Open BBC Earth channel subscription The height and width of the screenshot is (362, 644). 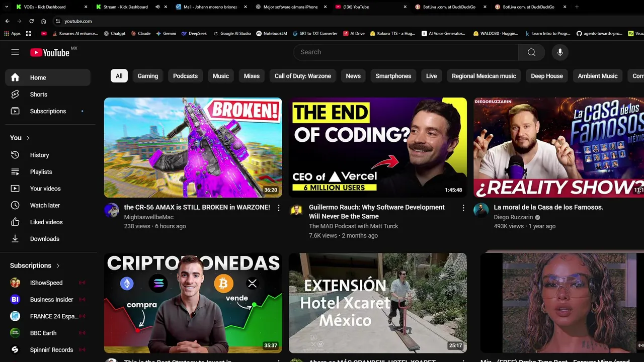coord(48,333)
